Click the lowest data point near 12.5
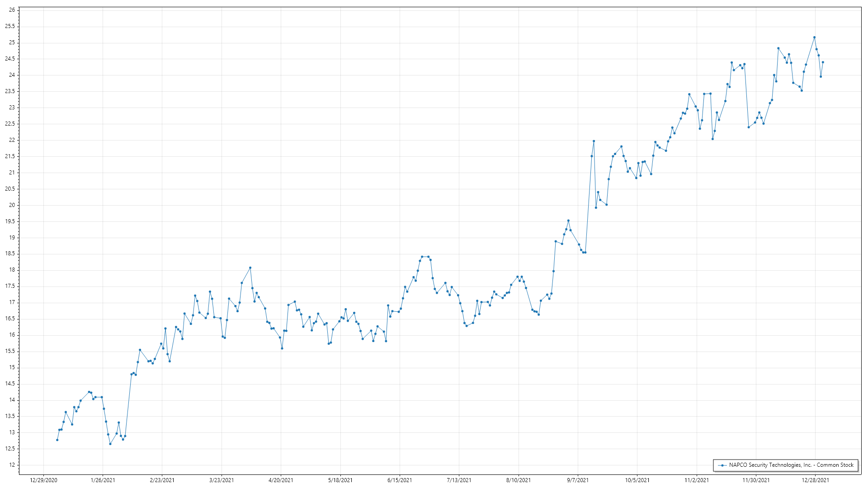The image size is (868, 488). point(110,444)
